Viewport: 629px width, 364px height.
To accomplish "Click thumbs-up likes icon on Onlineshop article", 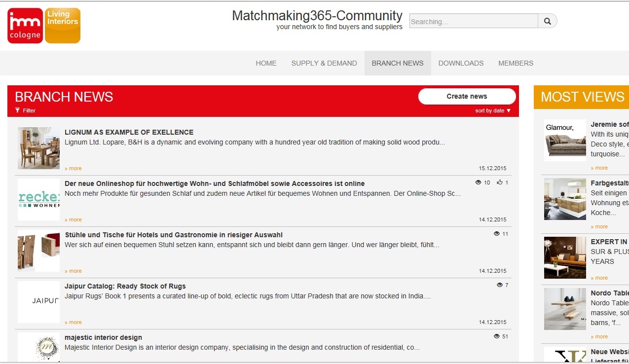I will click(x=500, y=182).
